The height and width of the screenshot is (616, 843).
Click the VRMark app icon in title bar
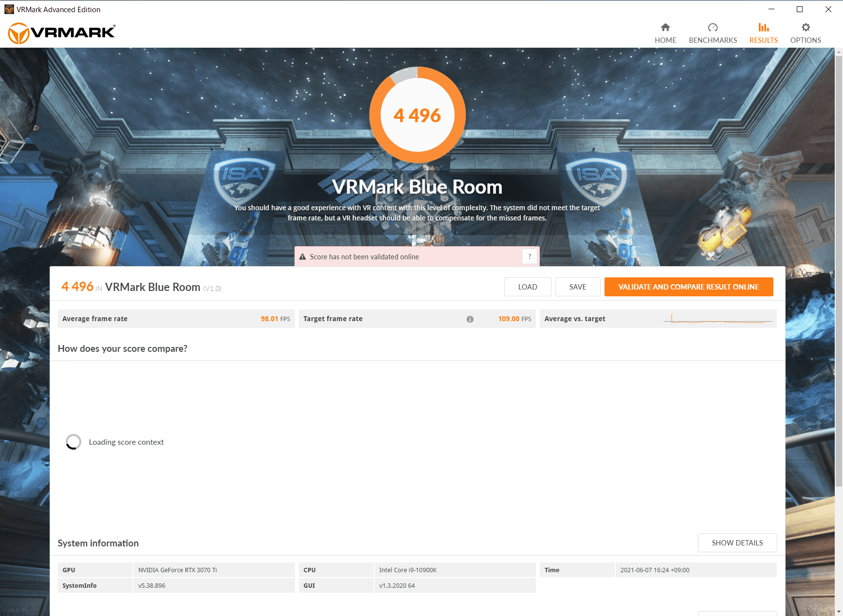pyautogui.click(x=9, y=9)
